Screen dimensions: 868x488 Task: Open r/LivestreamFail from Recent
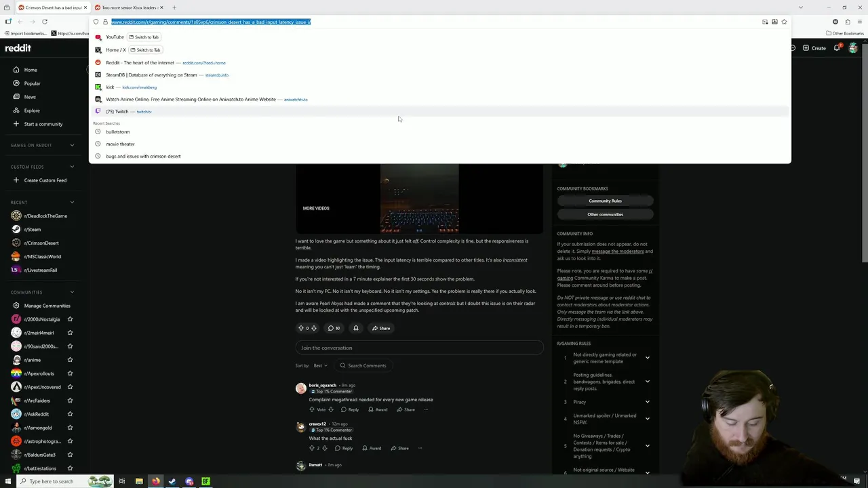tap(35, 270)
